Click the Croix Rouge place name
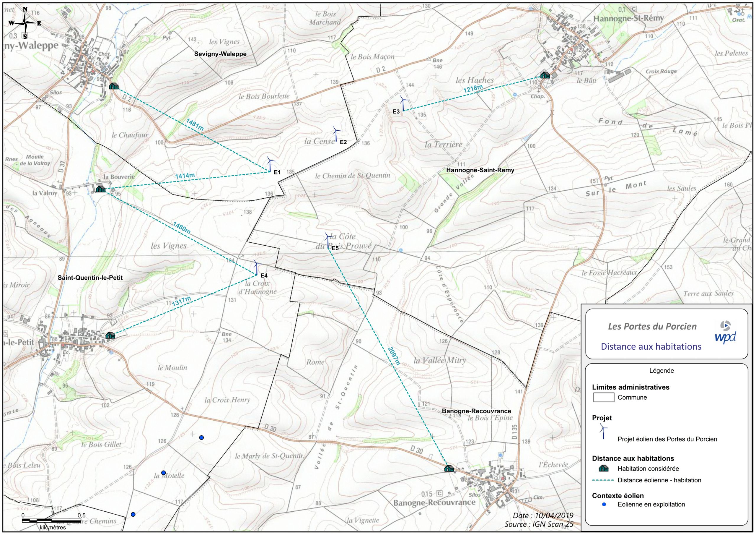Viewport: 756px width, 535px height. [661, 71]
